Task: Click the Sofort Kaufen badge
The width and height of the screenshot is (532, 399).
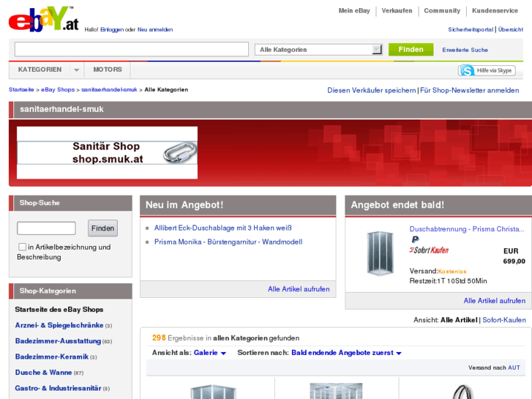Action: pyautogui.click(x=429, y=250)
